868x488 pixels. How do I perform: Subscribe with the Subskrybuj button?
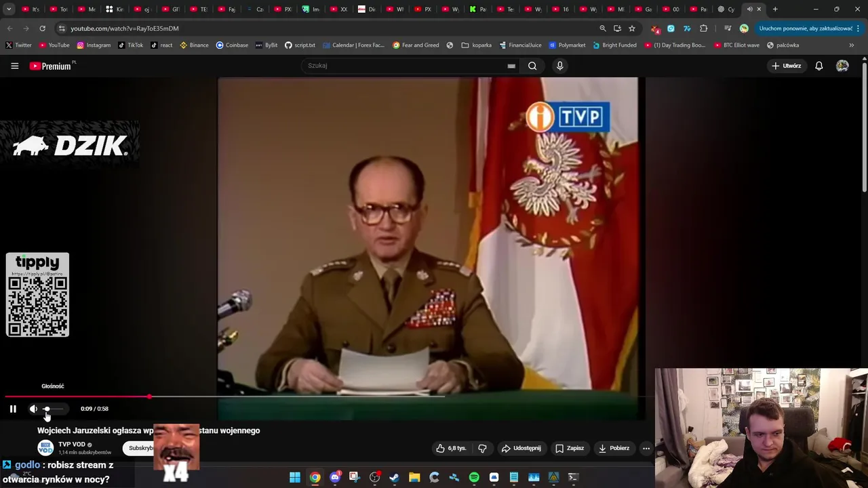coord(139,448)
